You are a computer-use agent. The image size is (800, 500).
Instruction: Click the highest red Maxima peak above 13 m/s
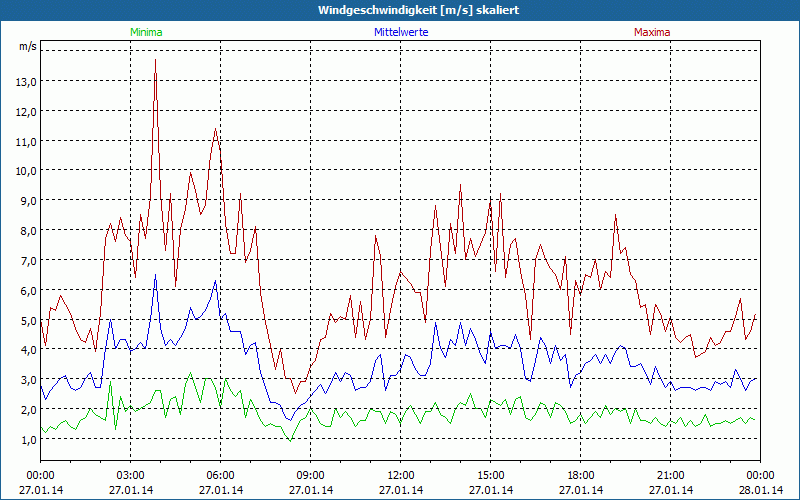click(x=155, y=61)
